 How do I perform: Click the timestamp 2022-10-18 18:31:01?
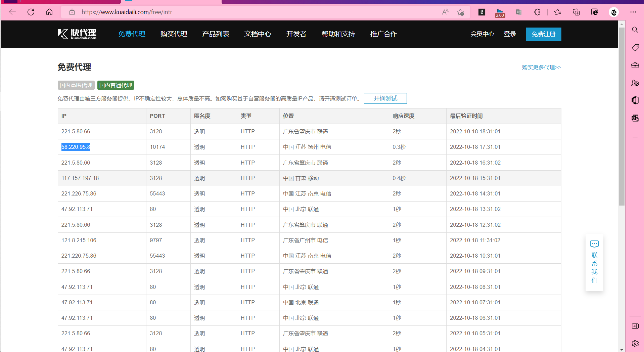(475, 132)
